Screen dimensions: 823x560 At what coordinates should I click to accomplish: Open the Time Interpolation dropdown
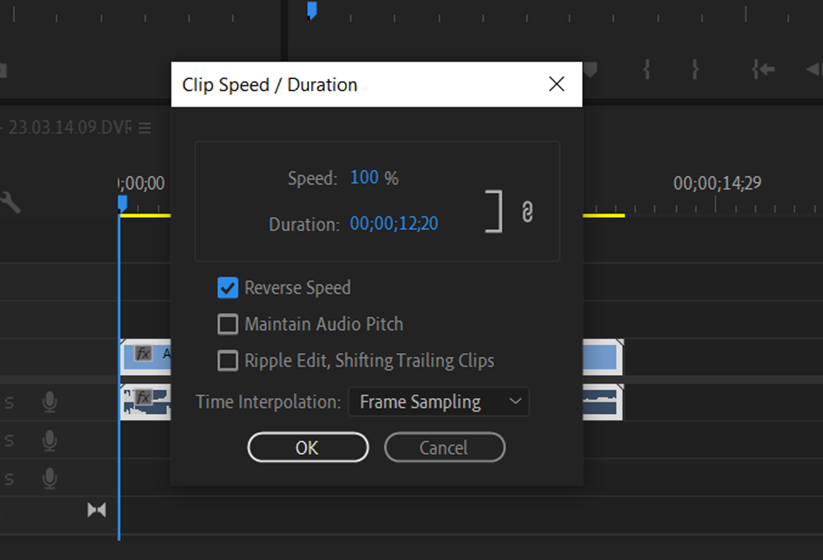(x=438, y=402)
